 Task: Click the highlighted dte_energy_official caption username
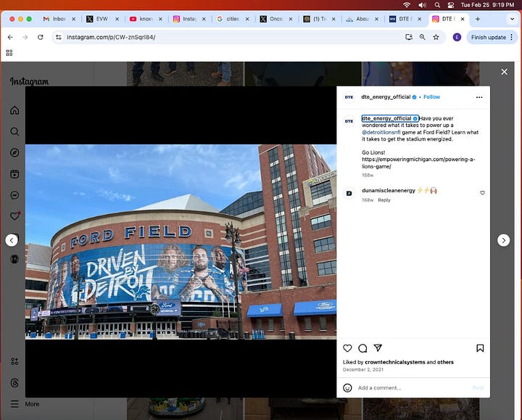pyautogui.click(x=390, y=118)
